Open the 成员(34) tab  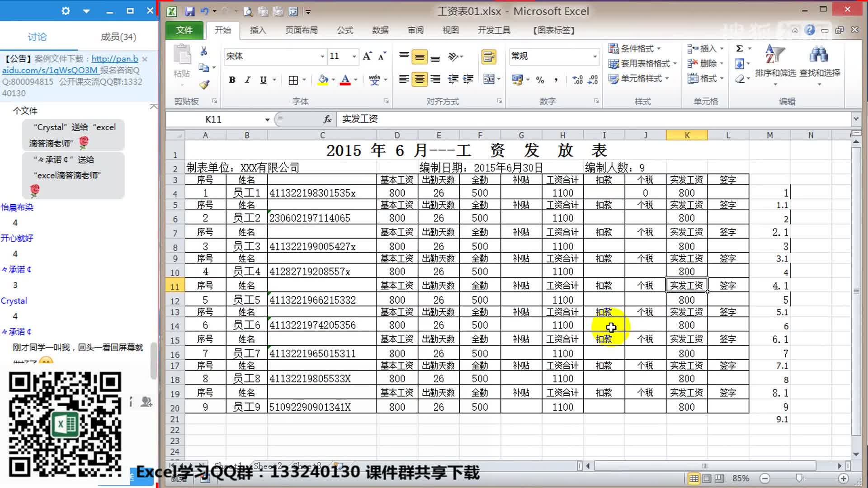point(118,37)
